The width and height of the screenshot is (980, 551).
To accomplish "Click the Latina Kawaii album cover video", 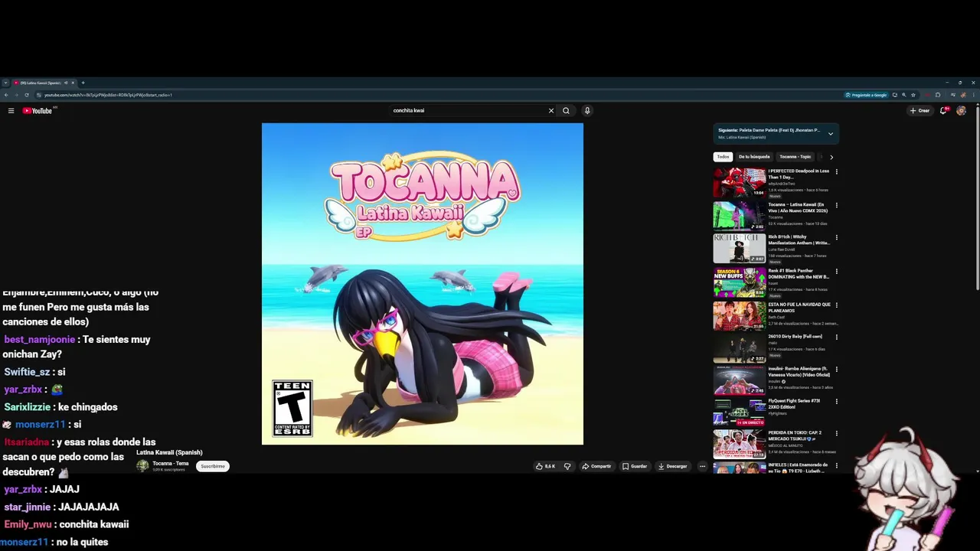I will click(423, 284).
